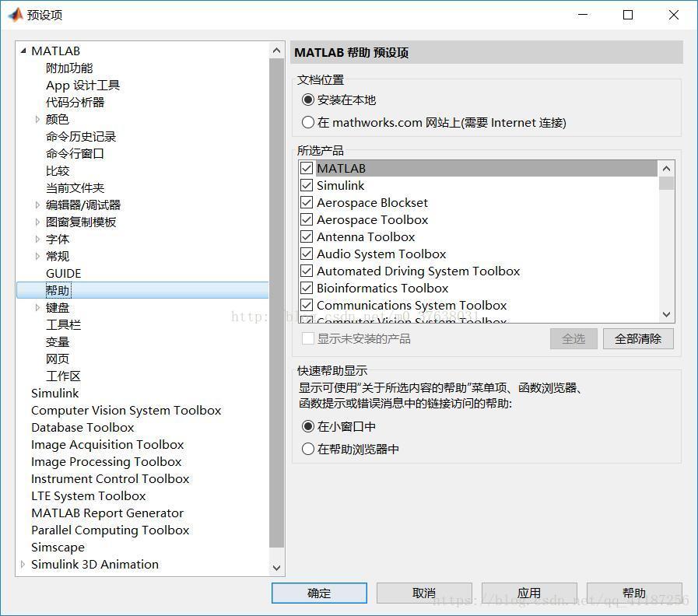Select Simulink in preferences tree
Screen dimensions: 698x616
(54, 393)
